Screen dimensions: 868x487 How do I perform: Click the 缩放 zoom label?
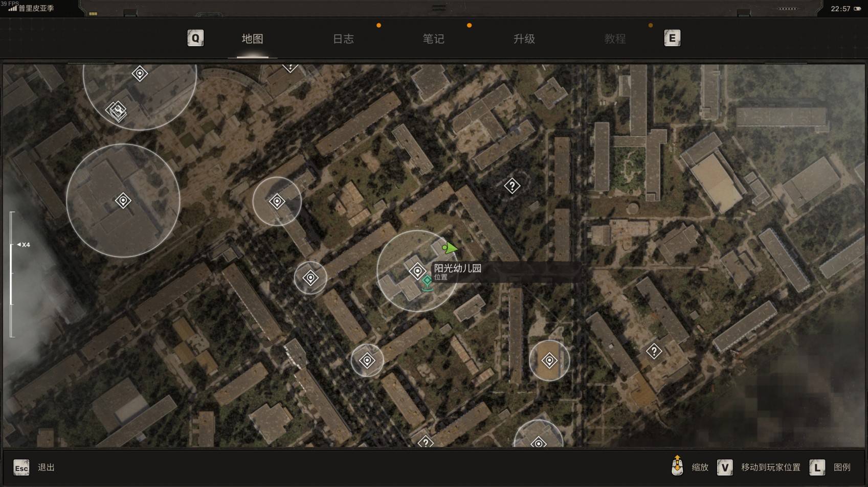[x=700, y=467]
